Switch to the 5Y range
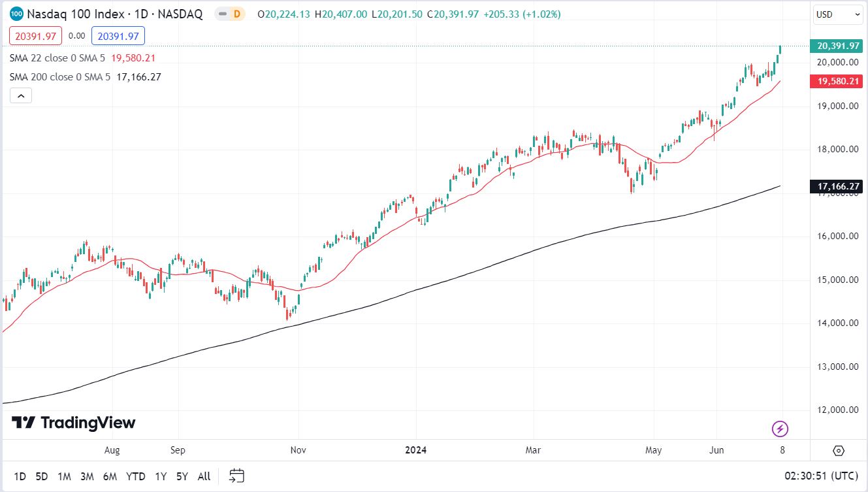Image resolution: width=868 pixels, height=492 pixels. tap(182, 476)
